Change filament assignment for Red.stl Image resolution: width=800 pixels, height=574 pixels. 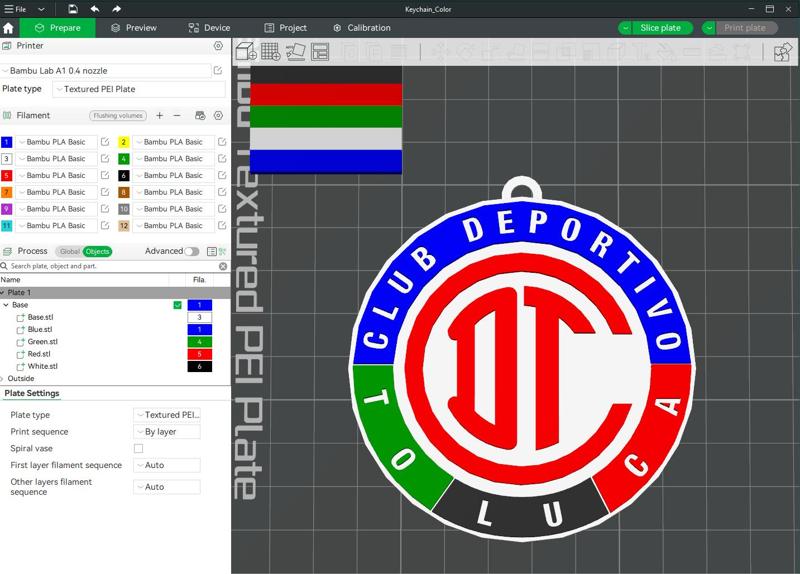coord(199,354)
